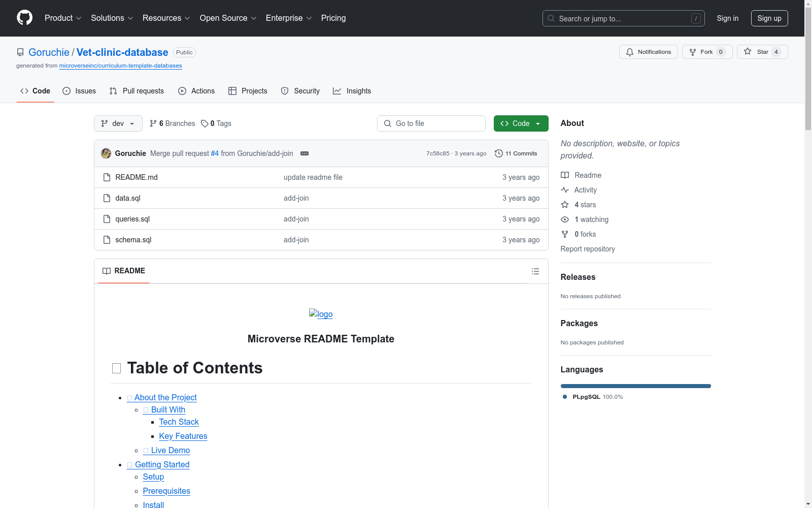Screen dimensions: 812x508
Task: Fork the repository via Fork button
Action: coord(707,52)
